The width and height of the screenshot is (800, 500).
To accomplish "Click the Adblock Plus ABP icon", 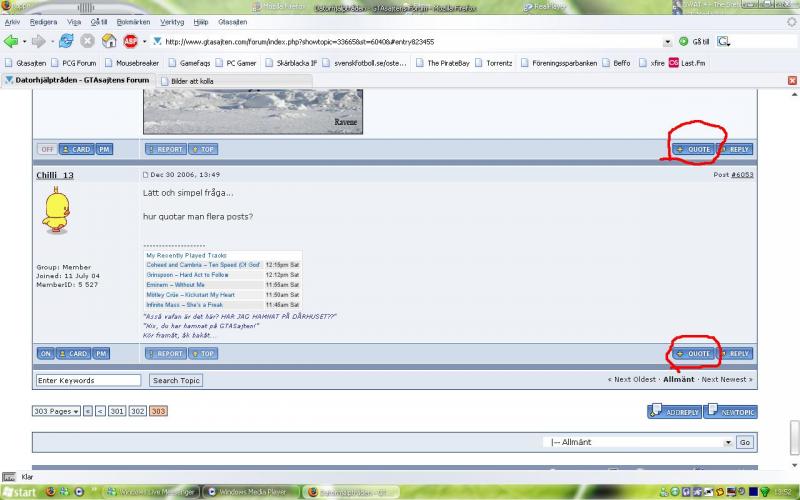I will (130, 41).
